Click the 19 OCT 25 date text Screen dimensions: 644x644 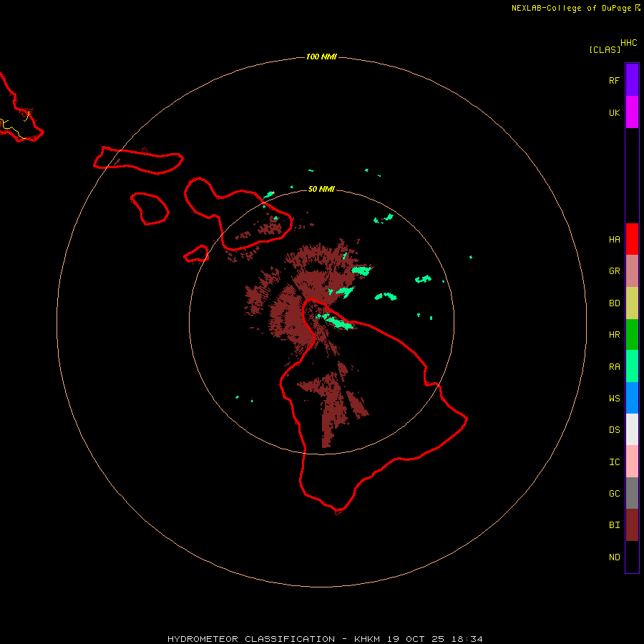coord(416,639)
